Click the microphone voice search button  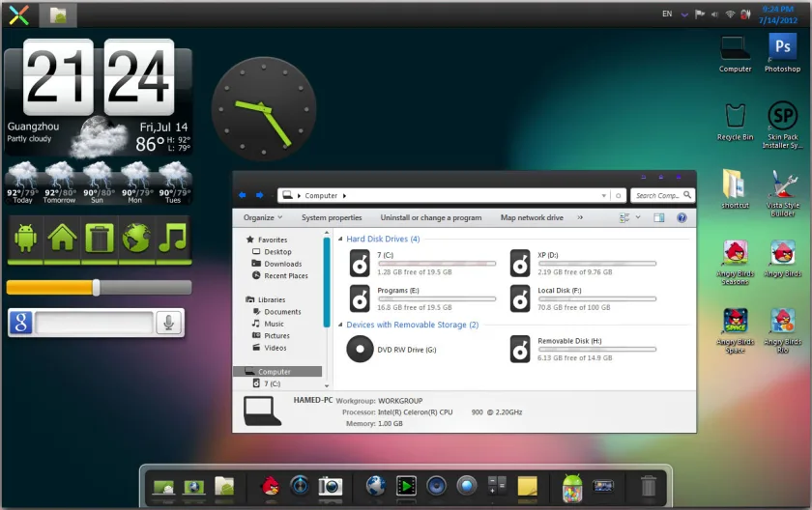(168, 323)
